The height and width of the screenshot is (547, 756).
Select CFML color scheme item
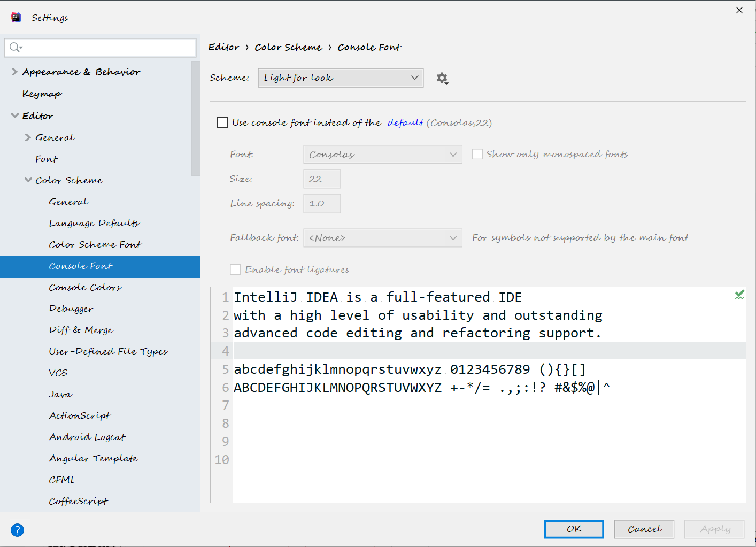[x=62, y=480]
